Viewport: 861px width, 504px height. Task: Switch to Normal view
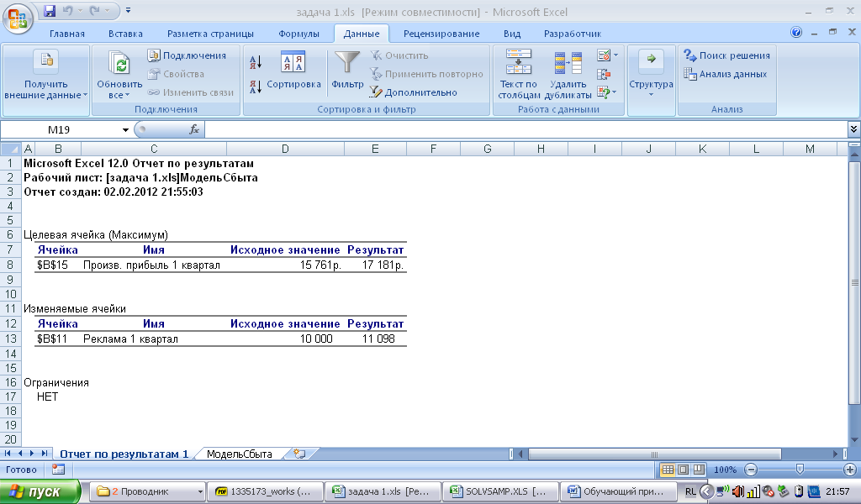coord(668,470)
